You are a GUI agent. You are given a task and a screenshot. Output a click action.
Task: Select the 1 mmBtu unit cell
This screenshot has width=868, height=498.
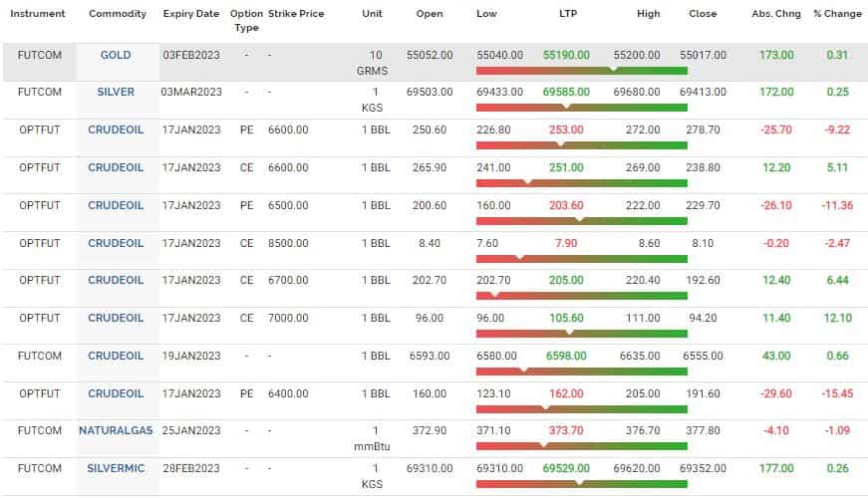[373, 438]
